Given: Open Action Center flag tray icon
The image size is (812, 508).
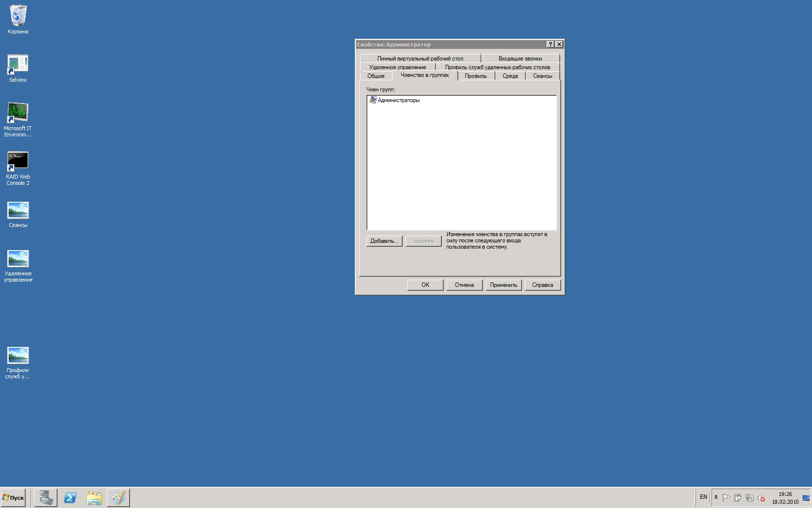Looking at the screenshot, I should pos(726,497).
